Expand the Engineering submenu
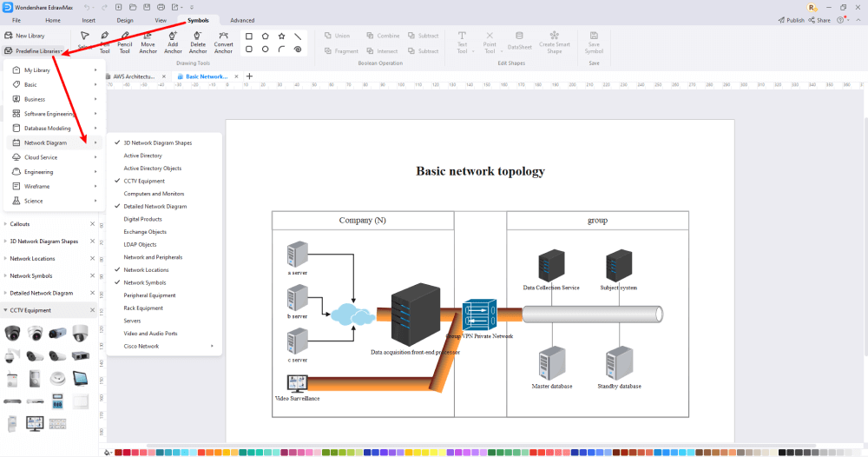868x457 pixels. [54, 172]
